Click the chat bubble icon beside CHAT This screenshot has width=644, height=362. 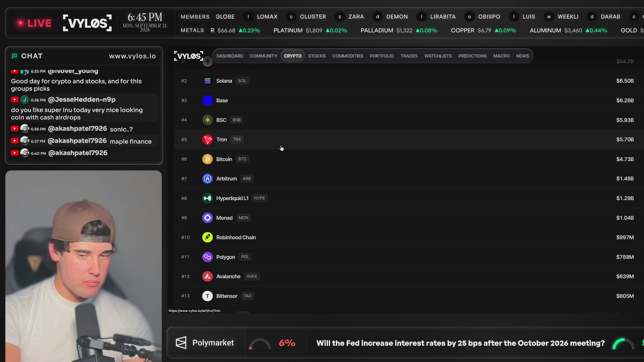tap(15, 56)
